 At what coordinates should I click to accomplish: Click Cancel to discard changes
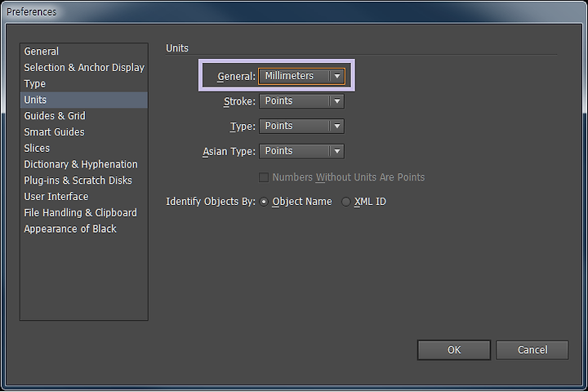532,350
